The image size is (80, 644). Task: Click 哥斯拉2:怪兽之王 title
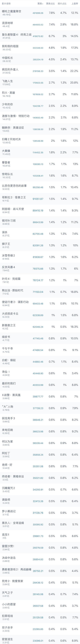point(14,197)
